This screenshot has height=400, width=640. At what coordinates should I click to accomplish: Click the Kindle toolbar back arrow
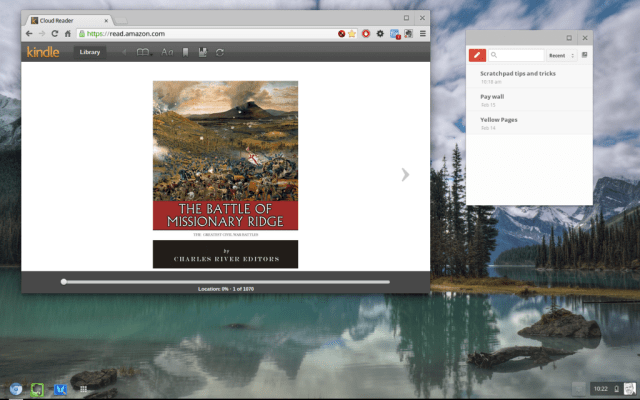tap(124, 52)
